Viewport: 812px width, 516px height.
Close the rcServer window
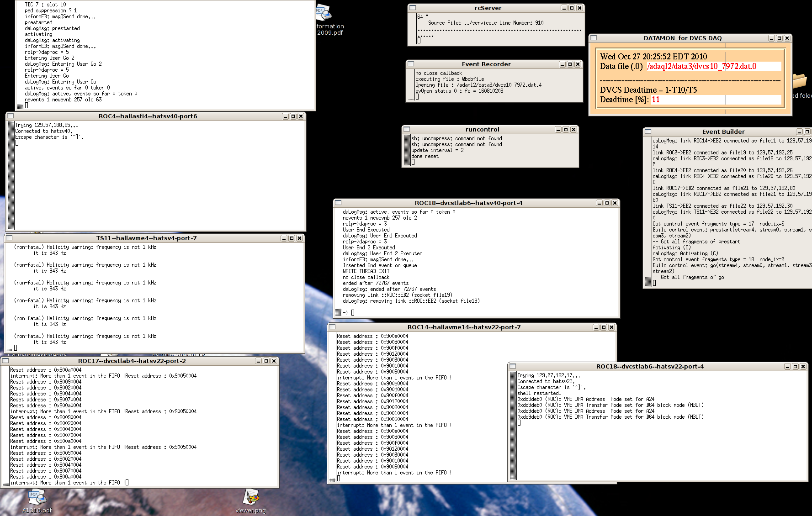[x=579, y=8]
